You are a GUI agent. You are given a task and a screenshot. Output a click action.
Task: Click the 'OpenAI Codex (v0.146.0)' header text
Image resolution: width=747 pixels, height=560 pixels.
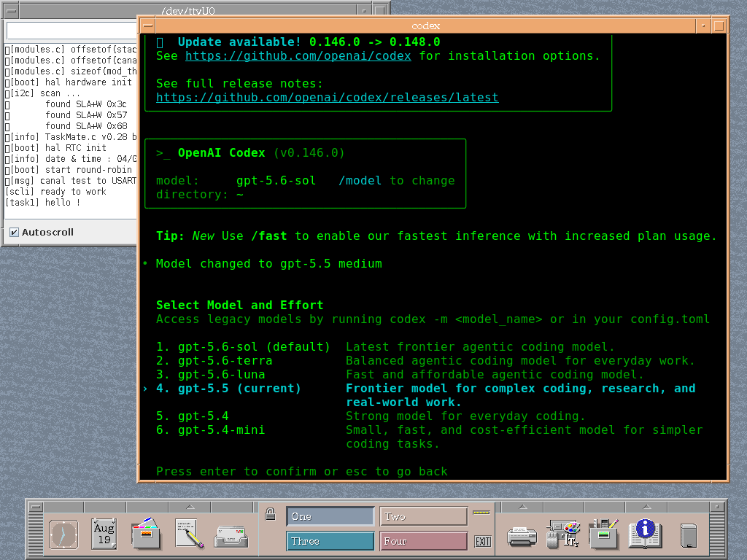(x=261, y=153)
